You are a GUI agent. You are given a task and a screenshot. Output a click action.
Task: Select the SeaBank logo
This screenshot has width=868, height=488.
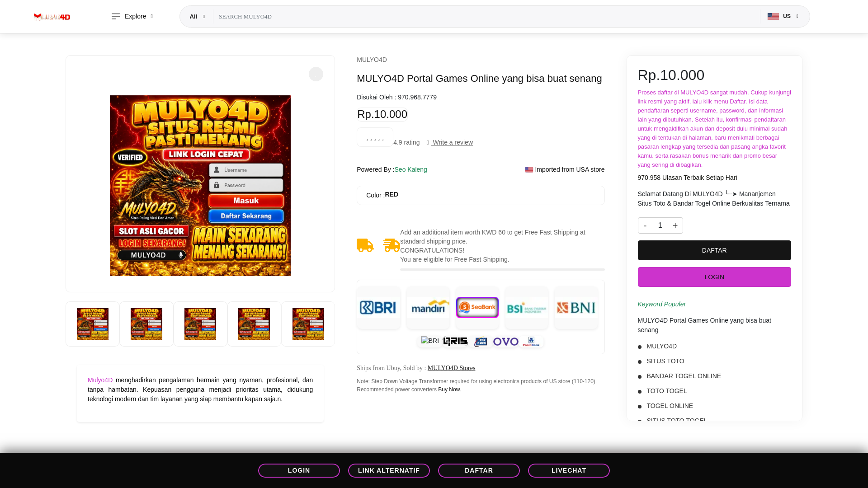[x=477, y=308]
